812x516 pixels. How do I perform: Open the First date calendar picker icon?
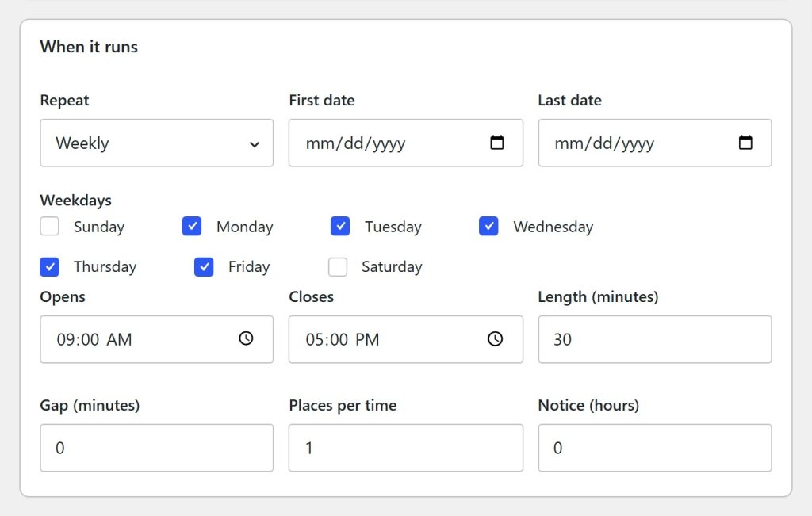tap(496, 143)
